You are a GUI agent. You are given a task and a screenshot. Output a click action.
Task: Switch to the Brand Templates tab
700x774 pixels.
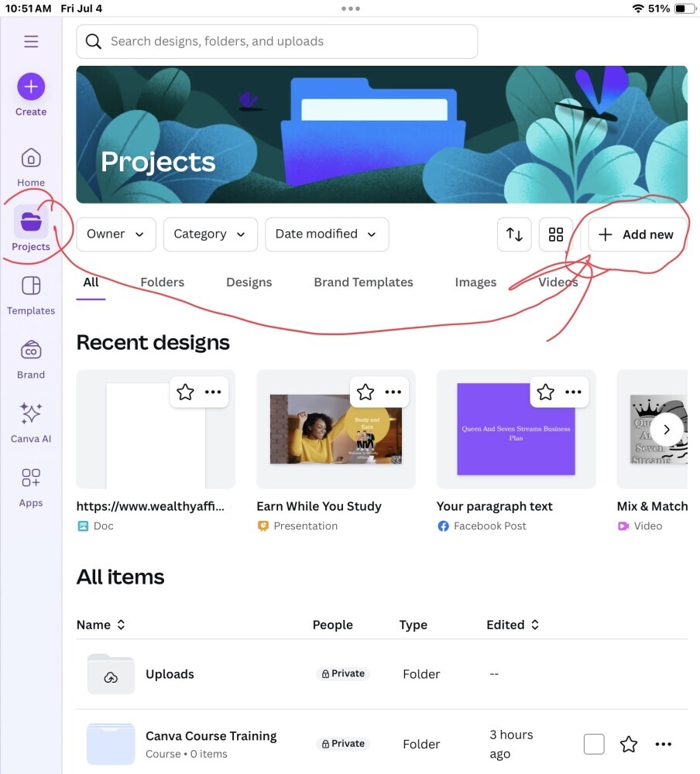tap(363, 283)
